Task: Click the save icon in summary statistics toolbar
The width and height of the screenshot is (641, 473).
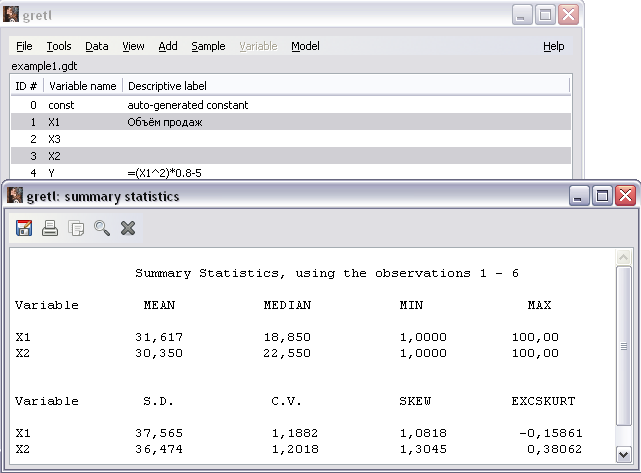Action: coord(24,228)
